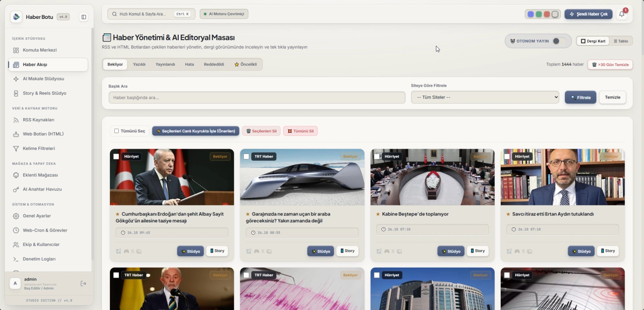The width and height of the screenshot is (644, 310).
Task: Open Eklenti Mağazası
Action: click(48, 175)
